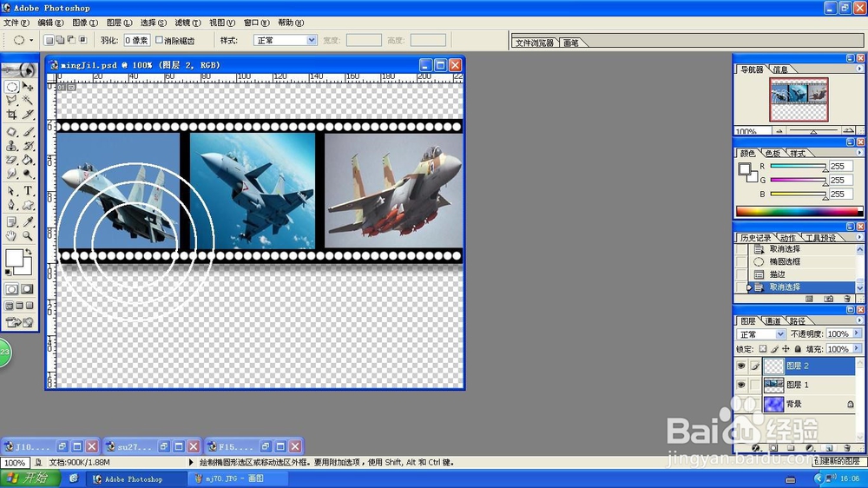The height and width of the screenshot is (488, 868).
Task: Toggle lock position in Layers panel
Action: (786, 349)
